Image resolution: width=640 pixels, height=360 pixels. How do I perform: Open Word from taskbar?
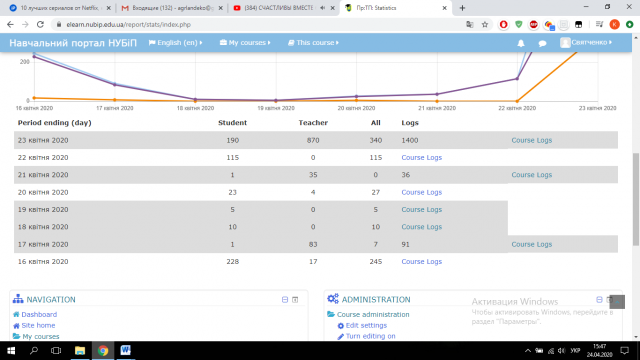point(125,351)
